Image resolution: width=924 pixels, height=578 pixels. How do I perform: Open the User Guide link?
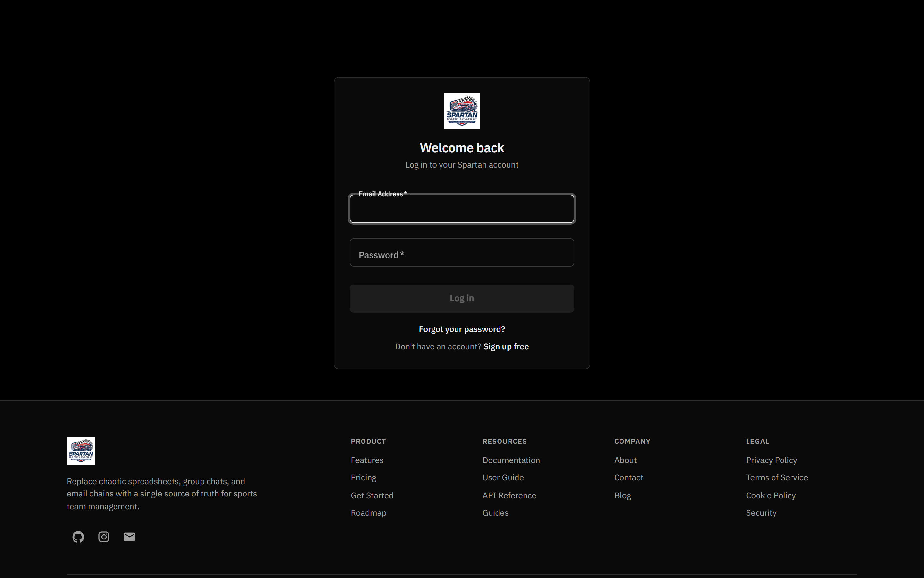click(x=503, y=477)
